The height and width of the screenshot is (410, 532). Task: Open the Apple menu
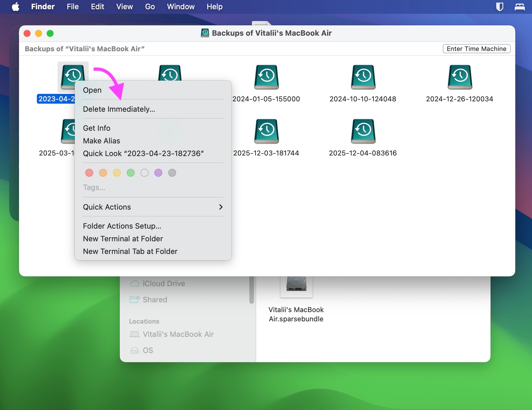pyautogui.click(x=16, y=7)
